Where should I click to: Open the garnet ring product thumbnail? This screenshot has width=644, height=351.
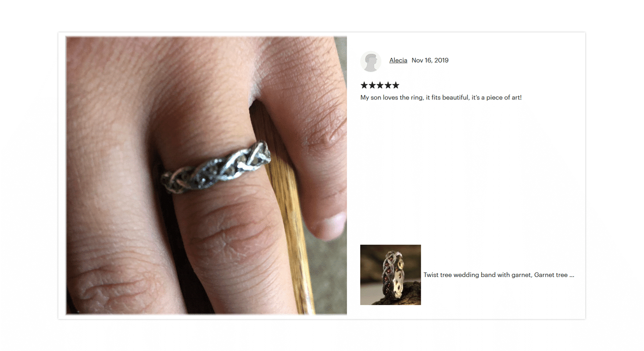click(x=390, y=275)
